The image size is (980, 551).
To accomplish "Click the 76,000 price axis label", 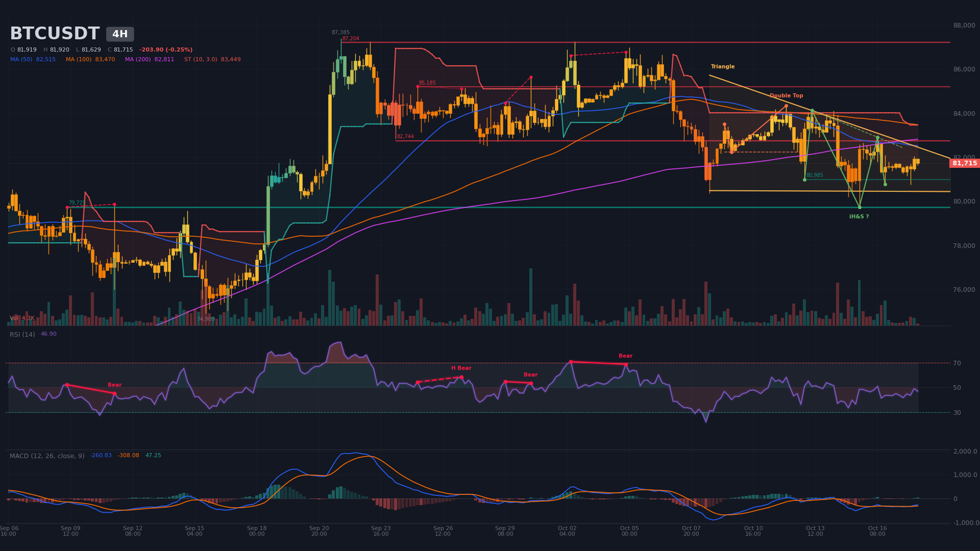I will click(x=964, y=290).
